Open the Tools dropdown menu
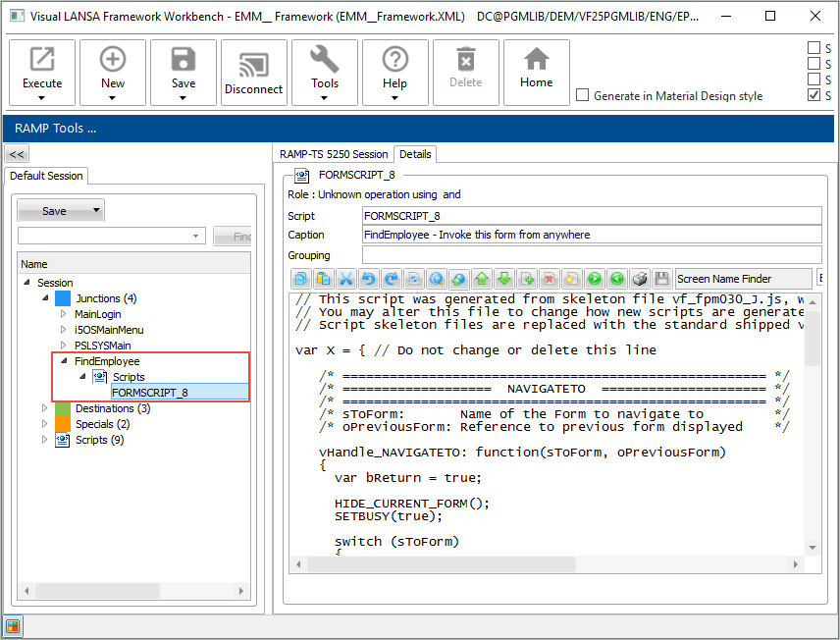840x640 pixels. tap(324, 73)
